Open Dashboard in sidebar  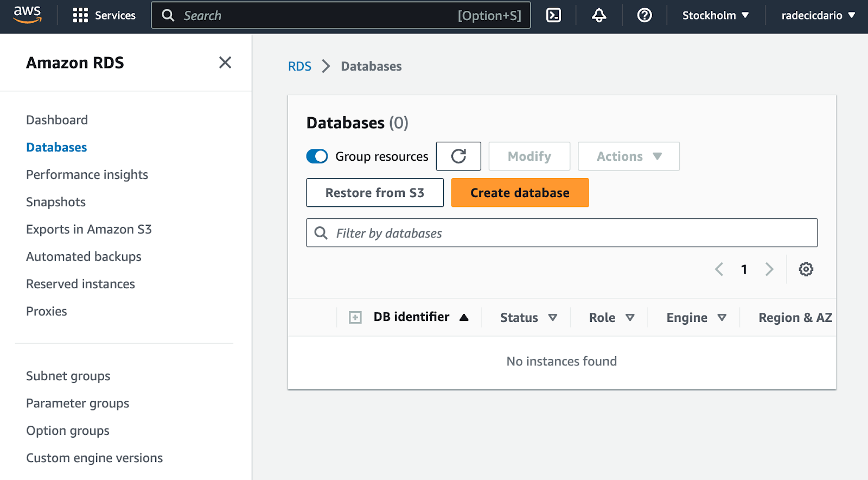tap(57, 120)
